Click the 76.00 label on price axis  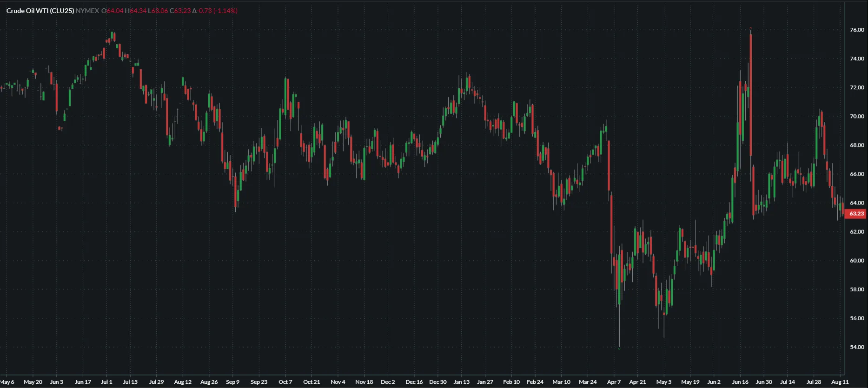click(x=856, y=30)
